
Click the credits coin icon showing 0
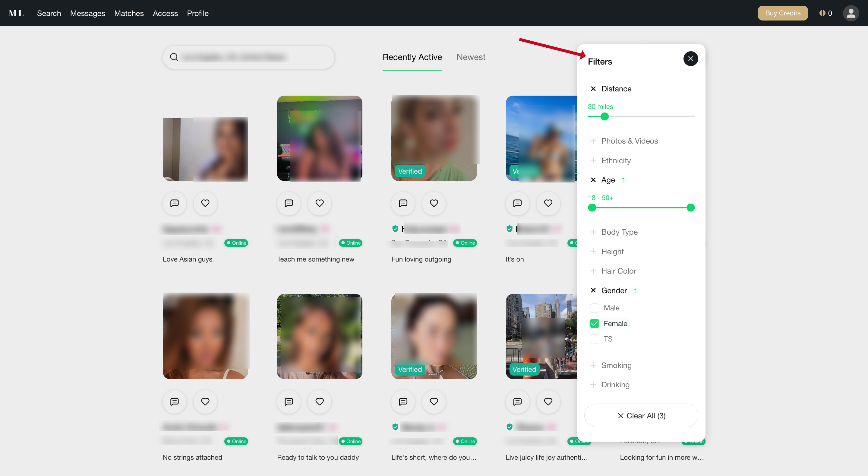822,13
